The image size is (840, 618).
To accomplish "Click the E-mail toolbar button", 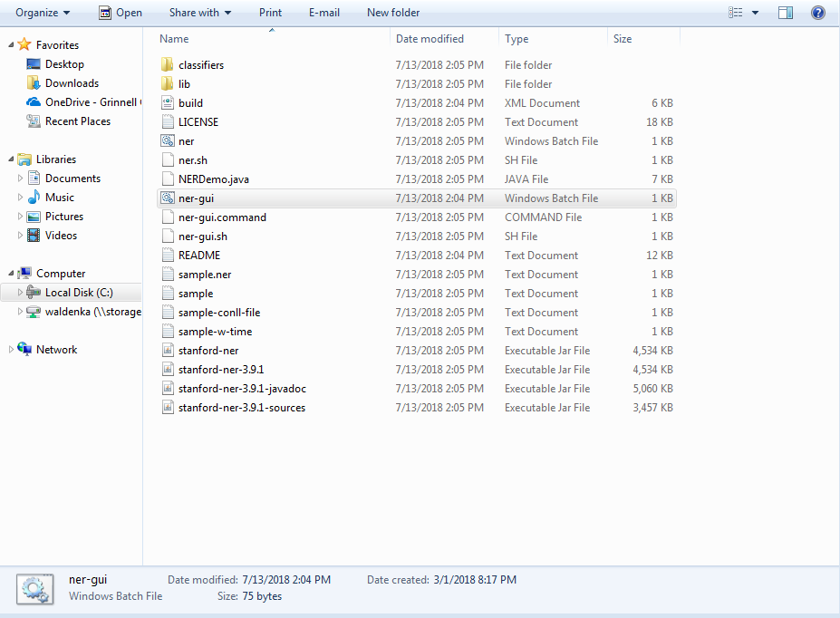I will click(x=323, y=13).
